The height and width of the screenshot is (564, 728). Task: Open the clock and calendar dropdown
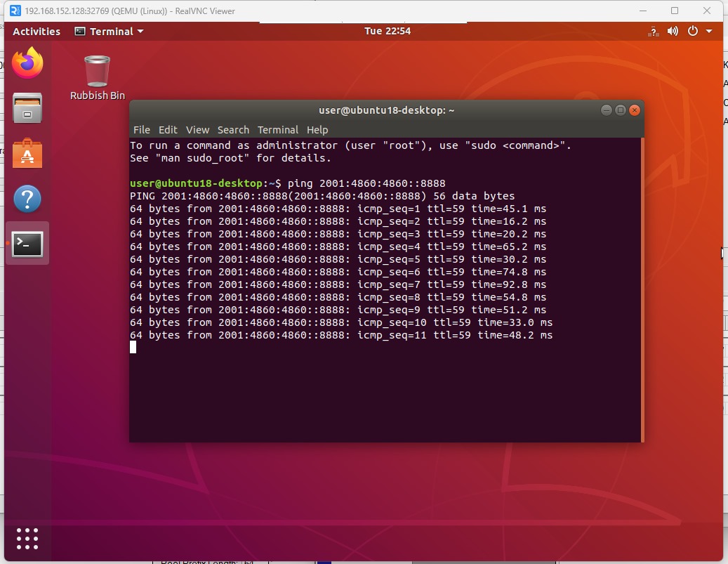(388, 31)
